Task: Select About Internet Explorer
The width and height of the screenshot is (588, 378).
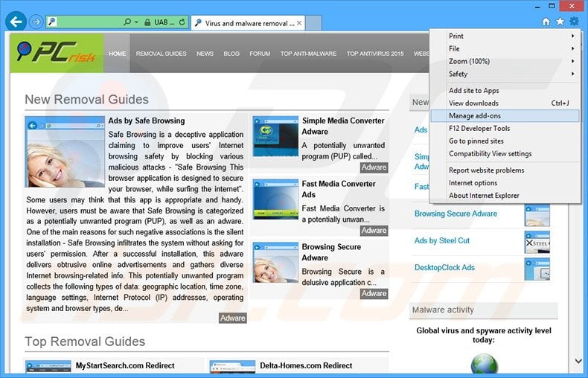Action: (505, 196)
